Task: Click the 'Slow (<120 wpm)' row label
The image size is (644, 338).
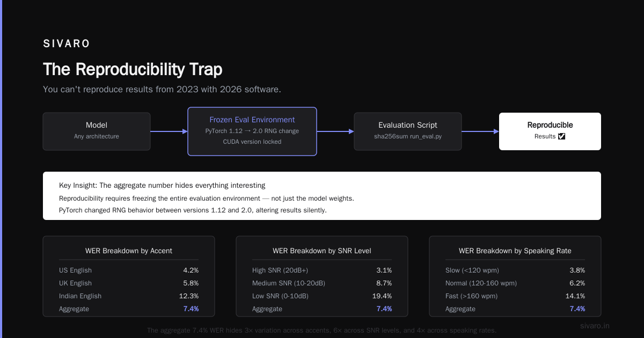Action: point(471,270)
